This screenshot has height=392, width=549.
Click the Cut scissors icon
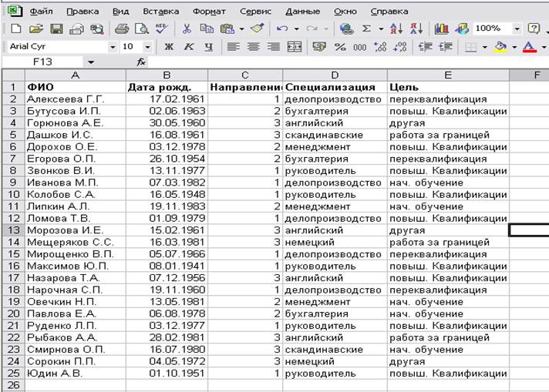[x=187, y=28]
